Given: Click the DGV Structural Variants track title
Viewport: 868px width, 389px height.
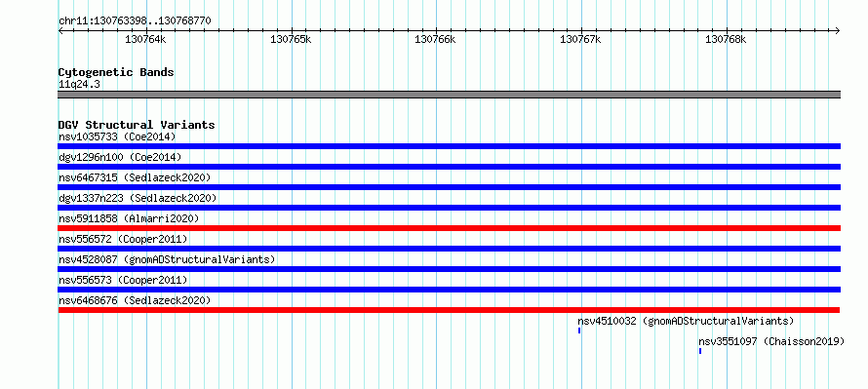Looking at the screenshot, I should (137, 125).
